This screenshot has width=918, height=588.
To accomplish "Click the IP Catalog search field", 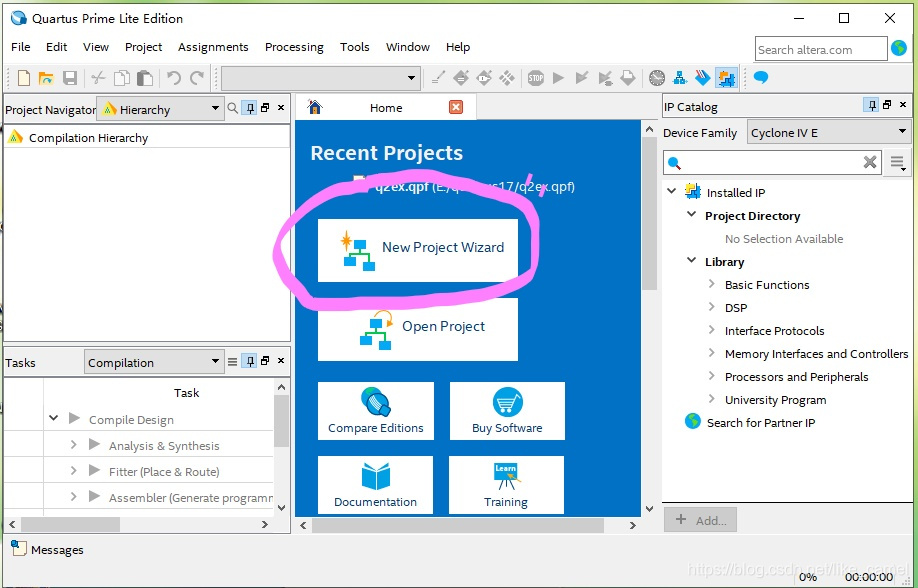I will click(770, 162).
